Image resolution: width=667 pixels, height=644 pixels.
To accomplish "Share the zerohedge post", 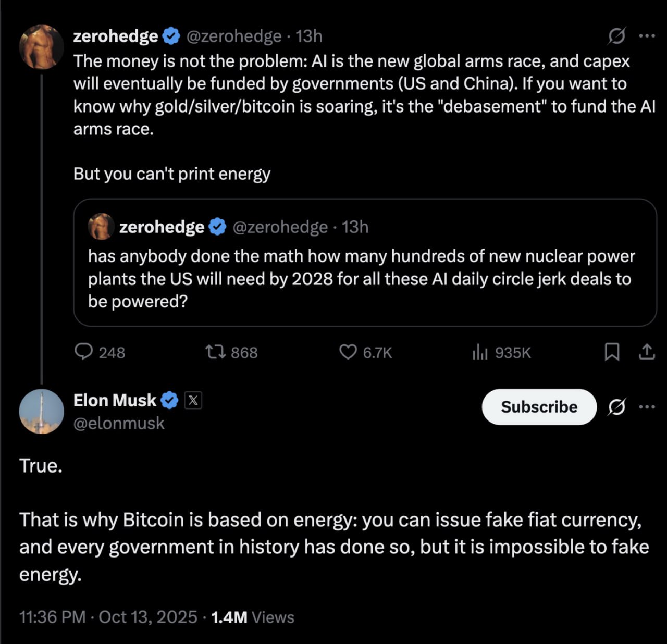I will pos(647,352).
